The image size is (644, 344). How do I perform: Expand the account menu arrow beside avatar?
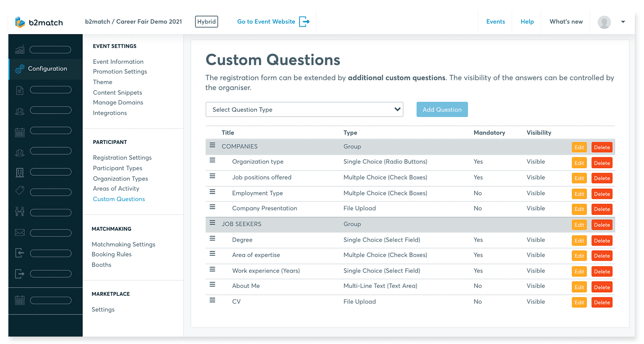click(623, 22)
